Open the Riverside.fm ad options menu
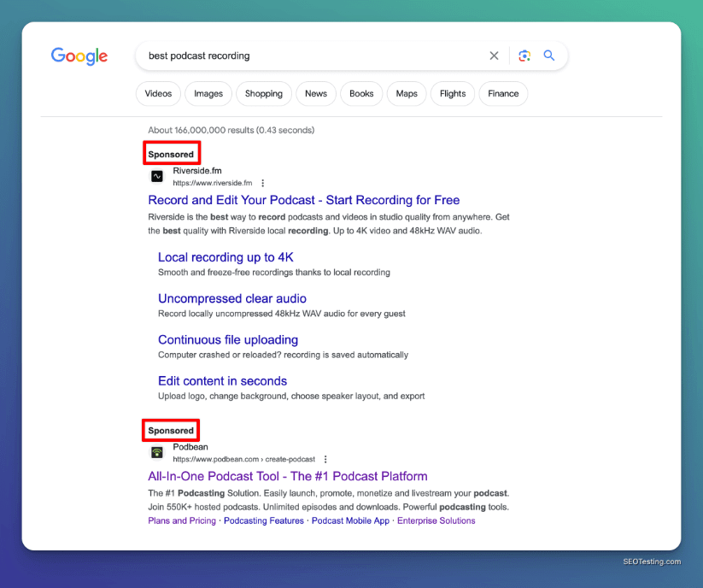The image size is (703, 588). (x=263, y=183)
